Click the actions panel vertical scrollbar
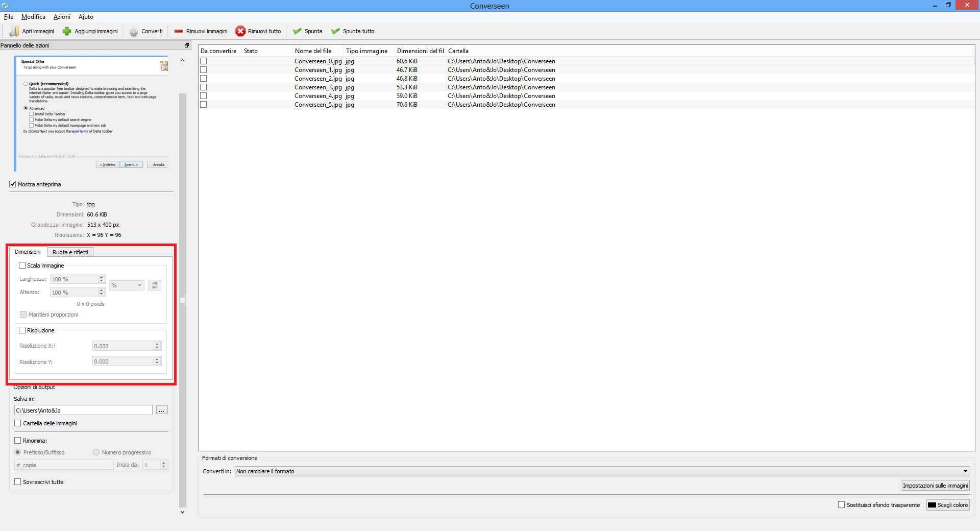 coord(183,300)
